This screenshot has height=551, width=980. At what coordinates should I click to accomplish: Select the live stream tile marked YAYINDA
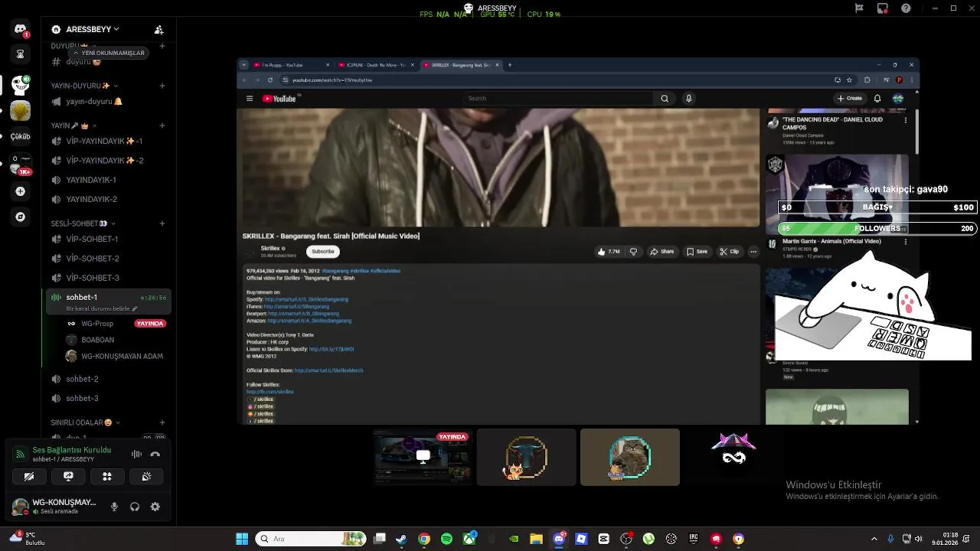click(423, 457)
